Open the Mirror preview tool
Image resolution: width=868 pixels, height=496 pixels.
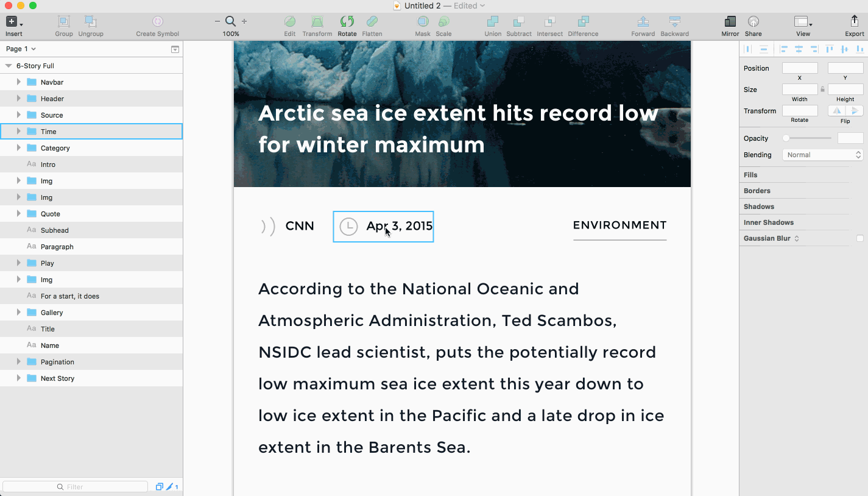point(730,22)
